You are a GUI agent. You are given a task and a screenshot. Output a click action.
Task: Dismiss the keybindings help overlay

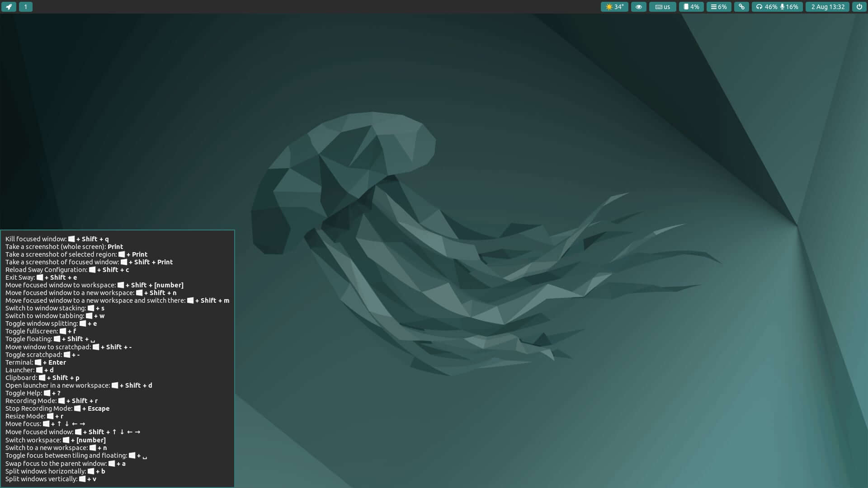pyautogui.click(x=118, y=357)
